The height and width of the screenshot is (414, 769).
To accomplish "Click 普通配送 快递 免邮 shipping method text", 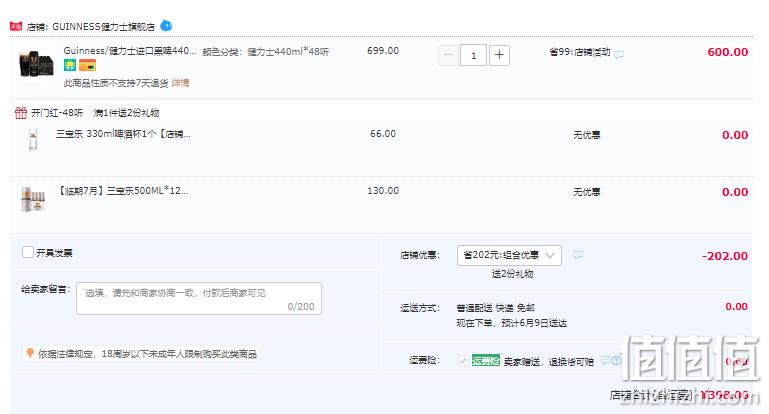I will (495, 308).
